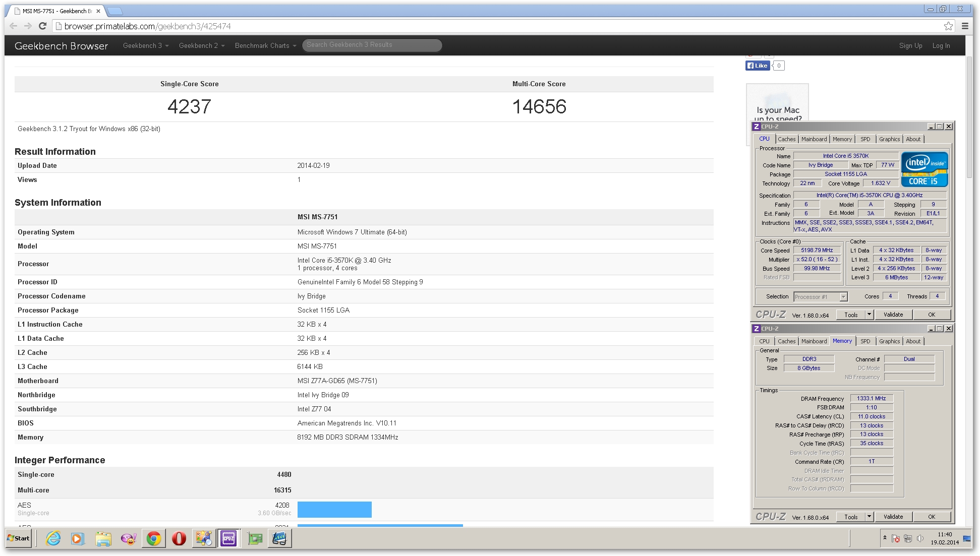This screenshot has width=980, height=556.
Task: Click the glasses-and-chart taskbar icon
Action: point(279,538)
